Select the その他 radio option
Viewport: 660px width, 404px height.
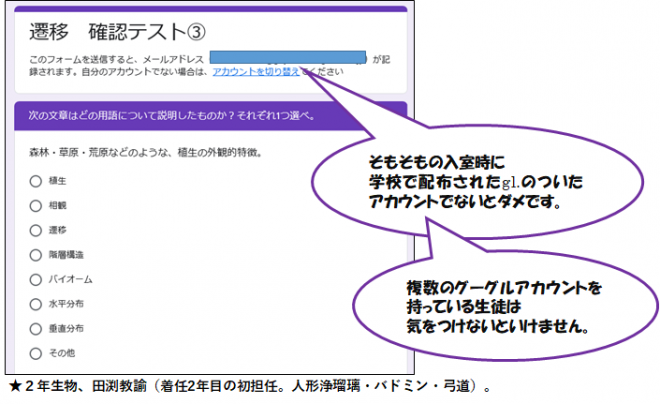[35, 352]
